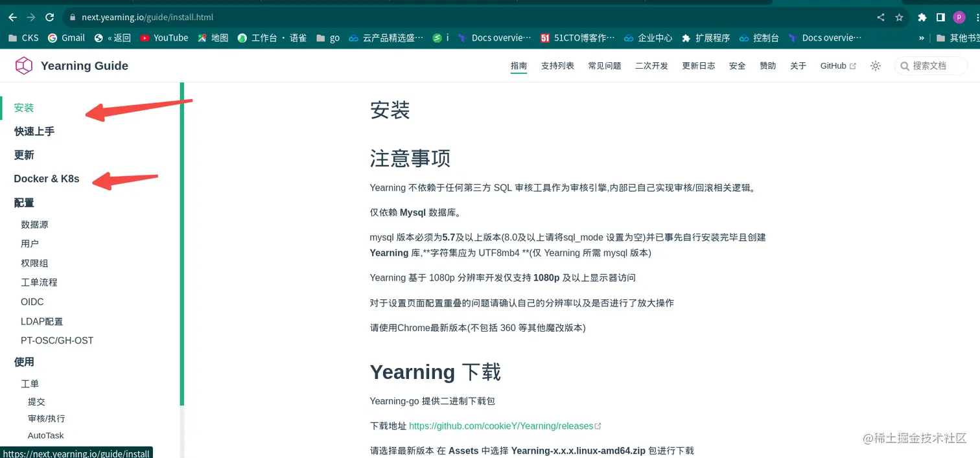Image resolution: width=980 pixels, height=458 pixels.
Task: Open the 赞助 nav item
Action: pos(768,65)
